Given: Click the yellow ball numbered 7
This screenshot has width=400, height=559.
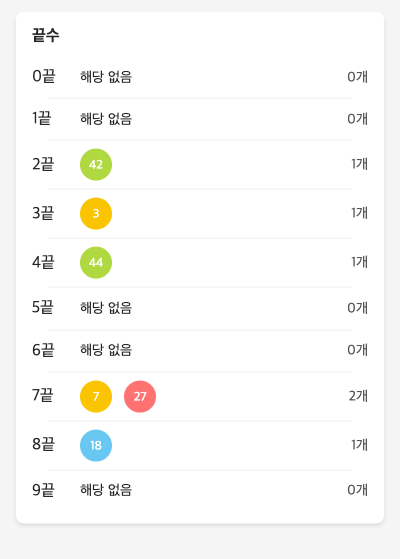Looking at the screenshot, I should pos(96,396).
